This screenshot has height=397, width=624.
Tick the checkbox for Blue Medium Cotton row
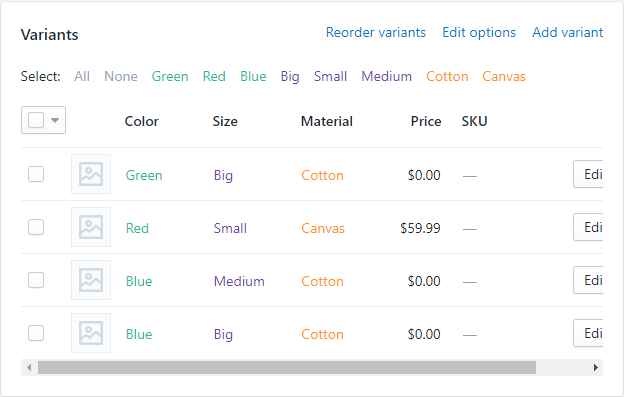[x=36, y=280]
